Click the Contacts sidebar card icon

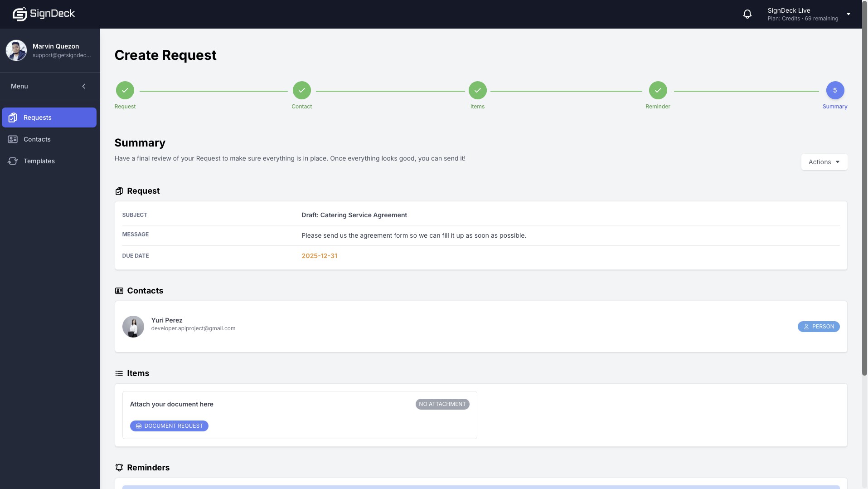point(13,139)
